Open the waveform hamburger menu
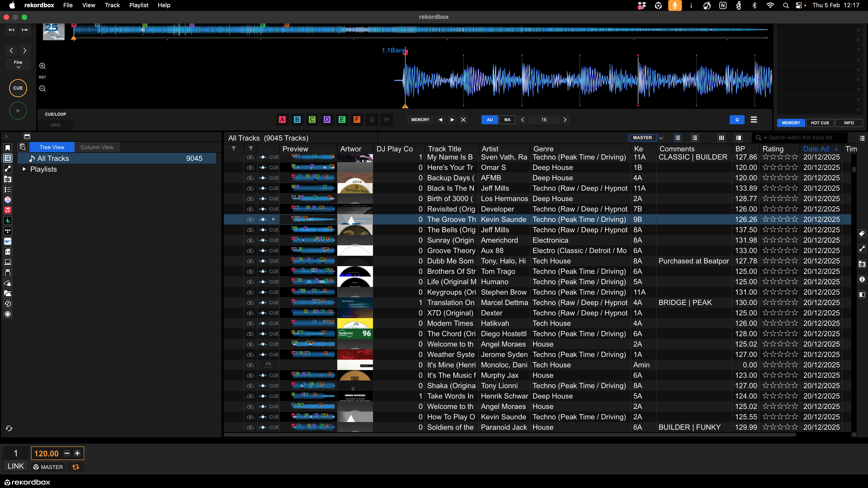Screen dimensions: 868x488 (x=754, y=120)
